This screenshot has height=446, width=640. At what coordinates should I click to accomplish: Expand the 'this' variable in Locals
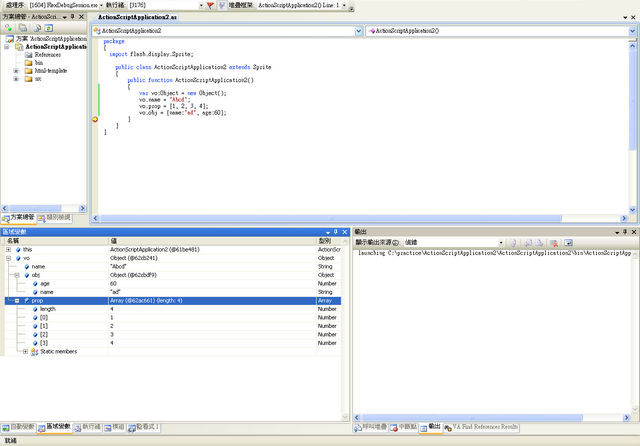(9, 249)
